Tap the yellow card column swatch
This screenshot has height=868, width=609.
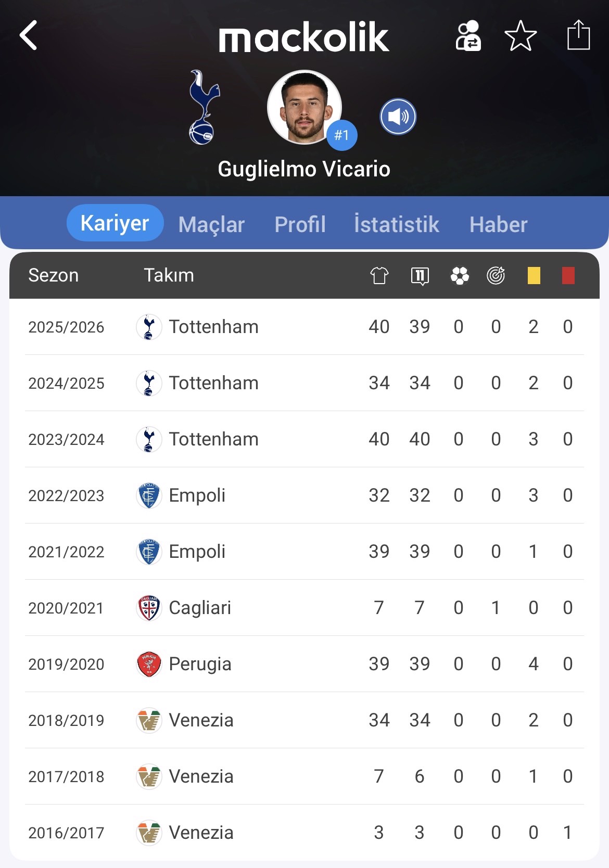tap(534, 275)
